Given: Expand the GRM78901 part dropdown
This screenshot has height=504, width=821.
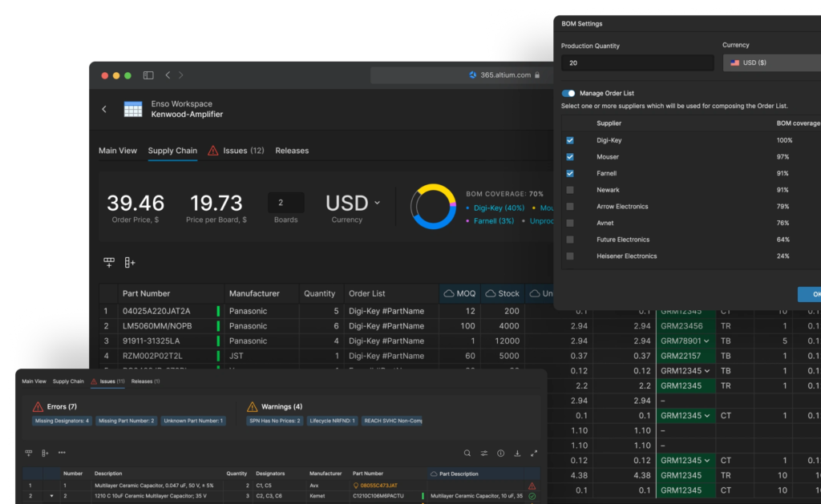Looking at the screenshot, I should pyautogui.click(x=706, y=341).
